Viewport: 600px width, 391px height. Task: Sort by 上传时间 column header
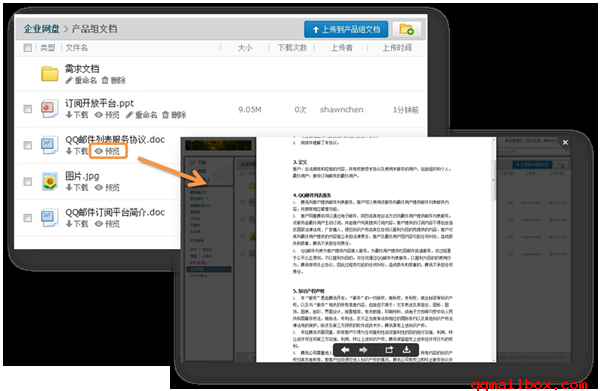[x=397, y=47]
